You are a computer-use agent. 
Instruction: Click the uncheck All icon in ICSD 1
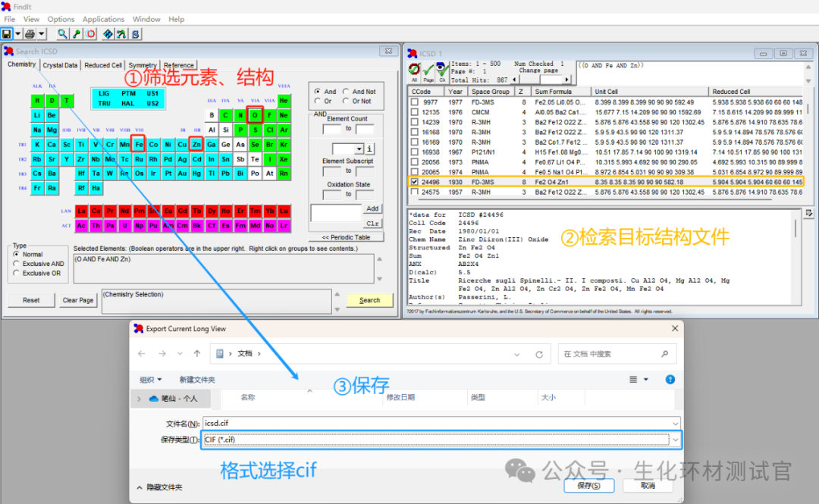414,71
